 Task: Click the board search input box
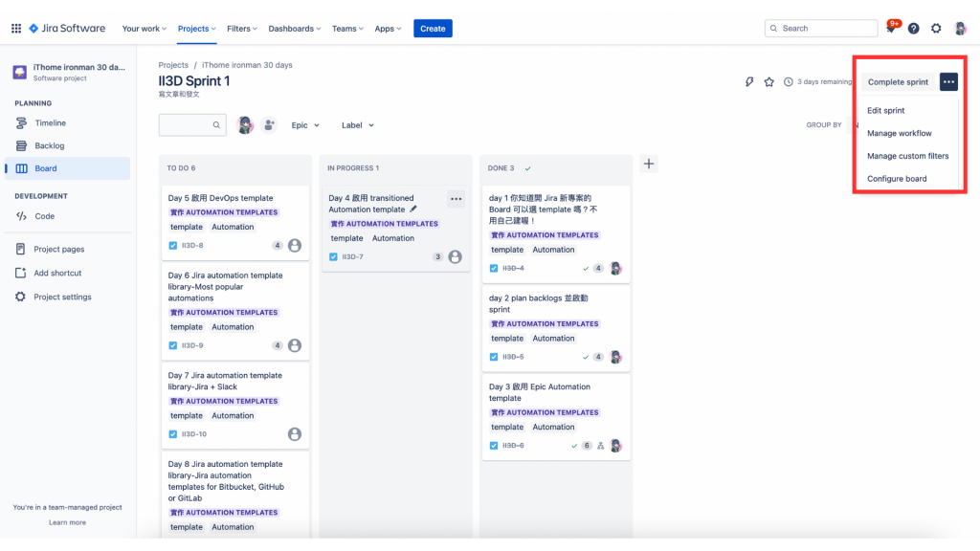click(192, 125)
